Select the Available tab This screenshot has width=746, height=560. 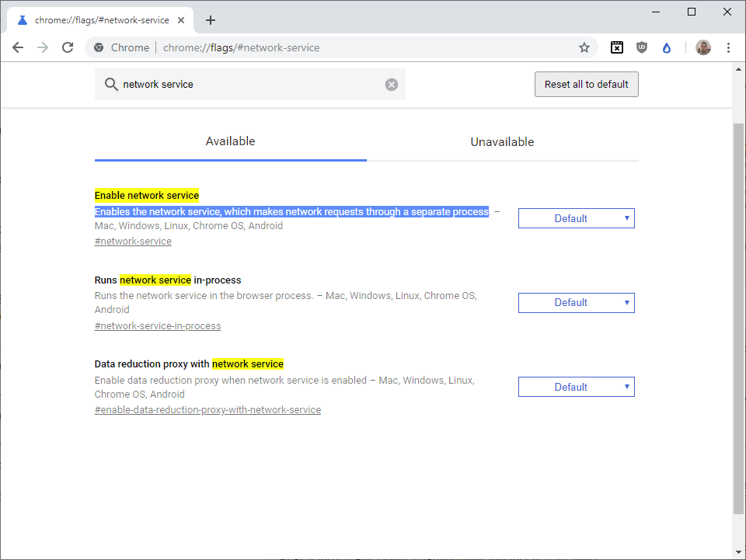coord(230,141)
